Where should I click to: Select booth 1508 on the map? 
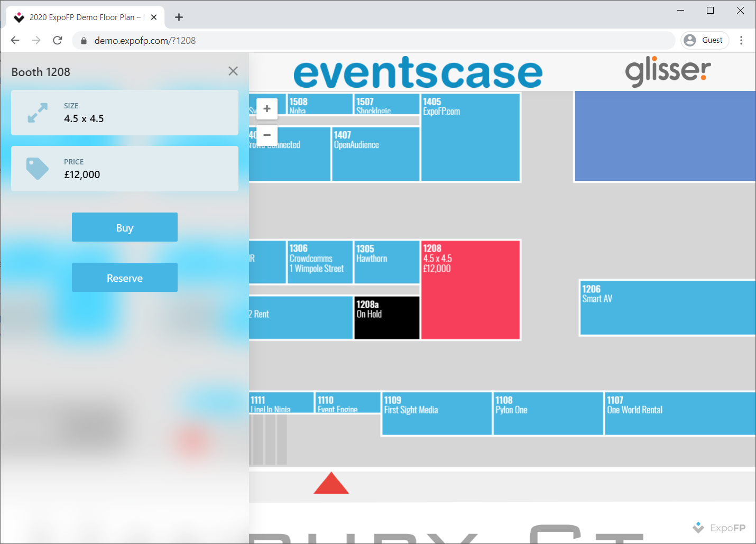(320, 104)
